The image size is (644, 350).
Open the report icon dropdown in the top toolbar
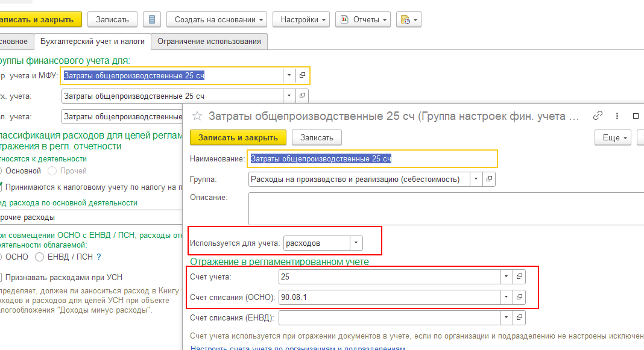pyautogui.click(x=409, y=19)
